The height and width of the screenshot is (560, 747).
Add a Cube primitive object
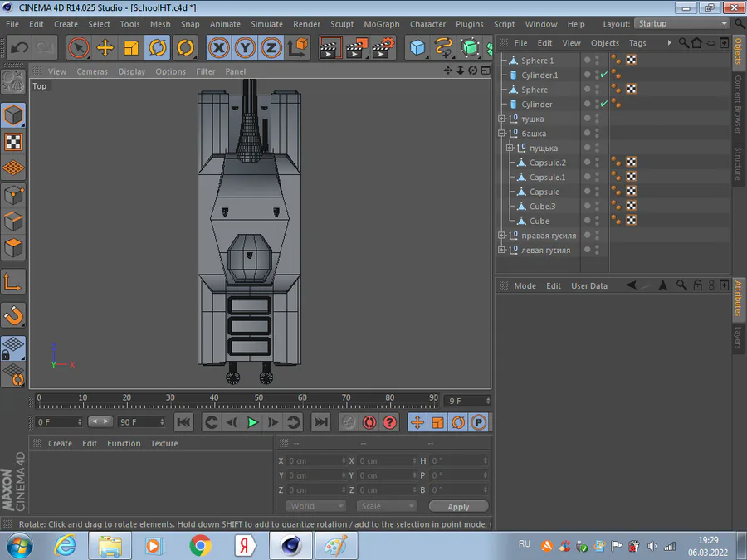click(x=417, y=48)
